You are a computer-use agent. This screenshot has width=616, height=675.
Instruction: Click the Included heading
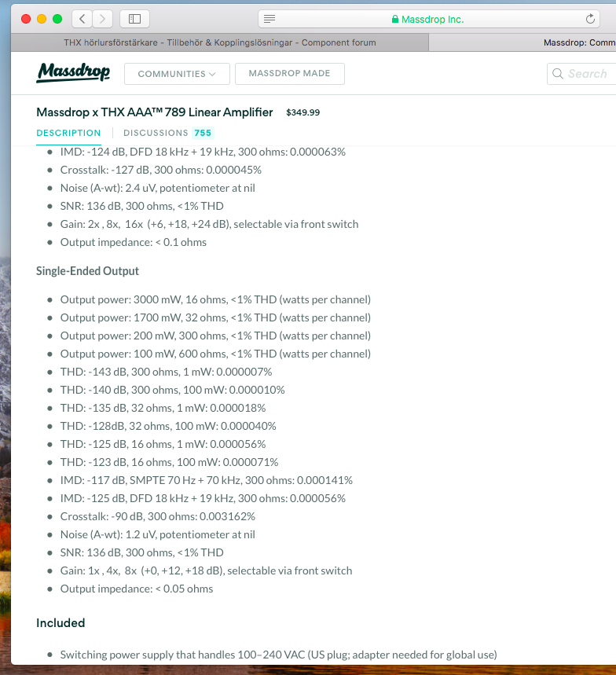click(x=60, y=623)
